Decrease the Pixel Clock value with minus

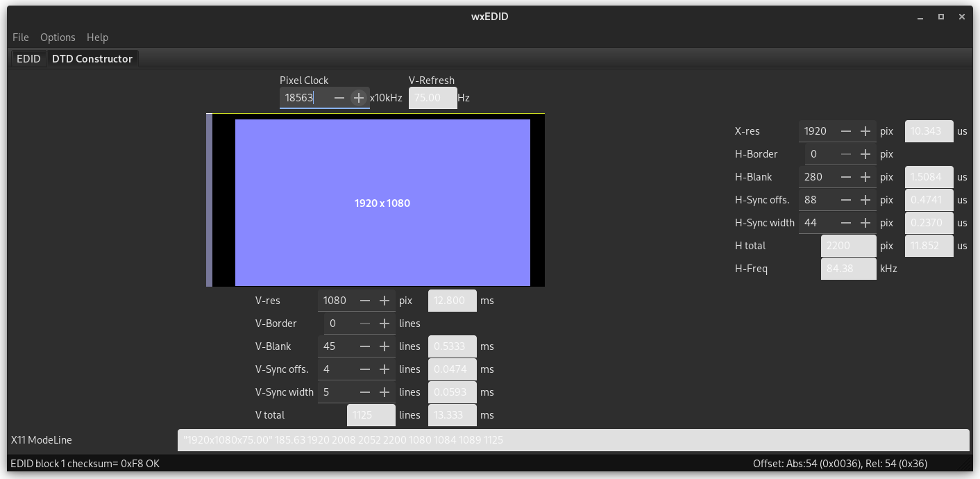pyautogui.click(x=339, y=98)
